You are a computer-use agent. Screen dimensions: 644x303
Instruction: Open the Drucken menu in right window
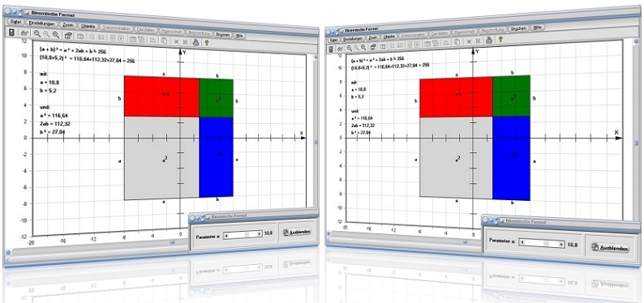(x=519, y=28)
